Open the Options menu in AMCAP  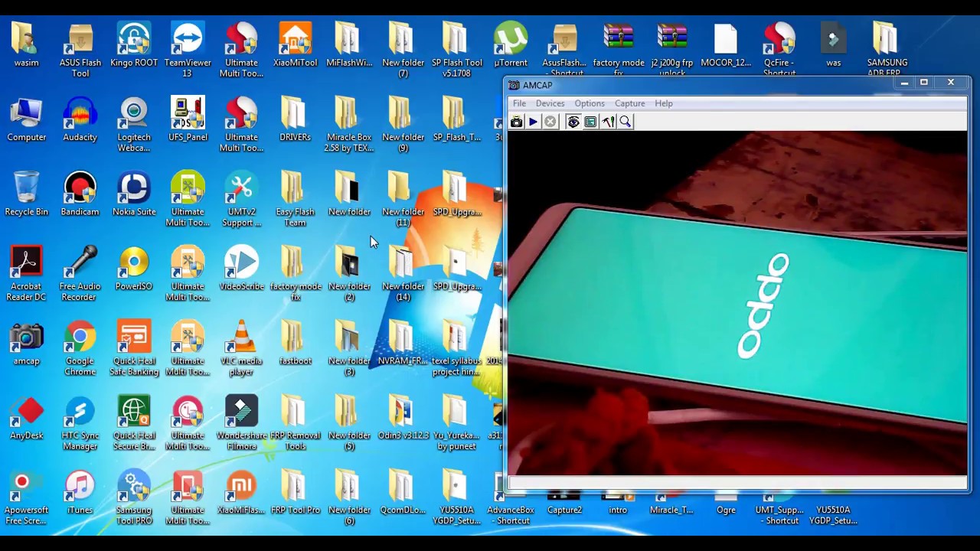pyautogui.click(x=590, y=103)
